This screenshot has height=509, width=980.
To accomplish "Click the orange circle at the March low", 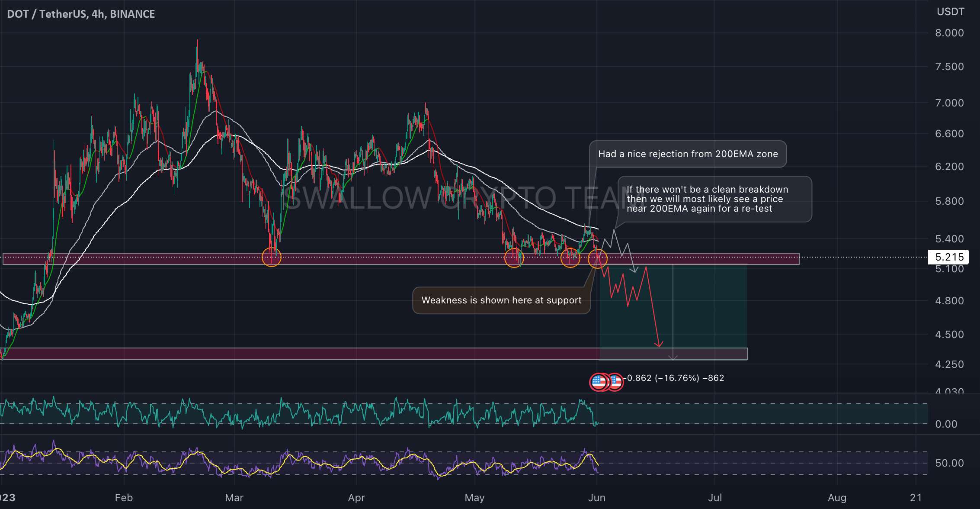I will 272,258.
